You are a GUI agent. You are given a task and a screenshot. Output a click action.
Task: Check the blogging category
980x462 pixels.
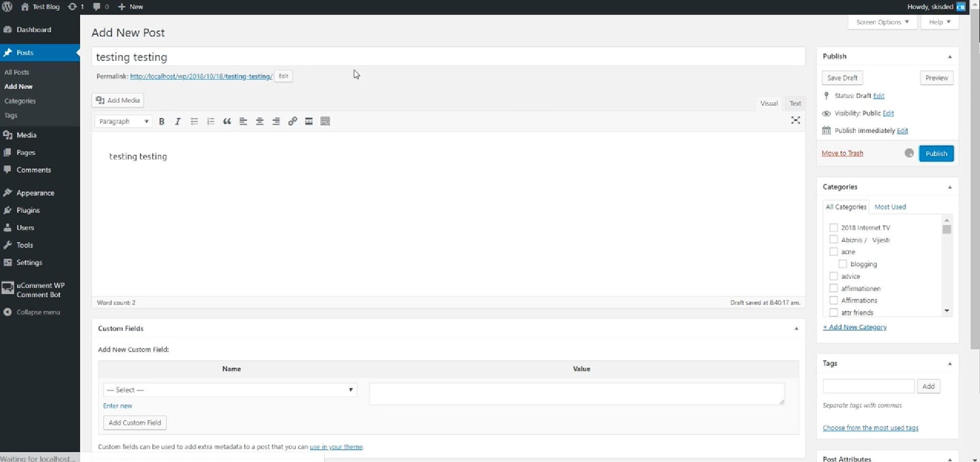tap(843, 264)
